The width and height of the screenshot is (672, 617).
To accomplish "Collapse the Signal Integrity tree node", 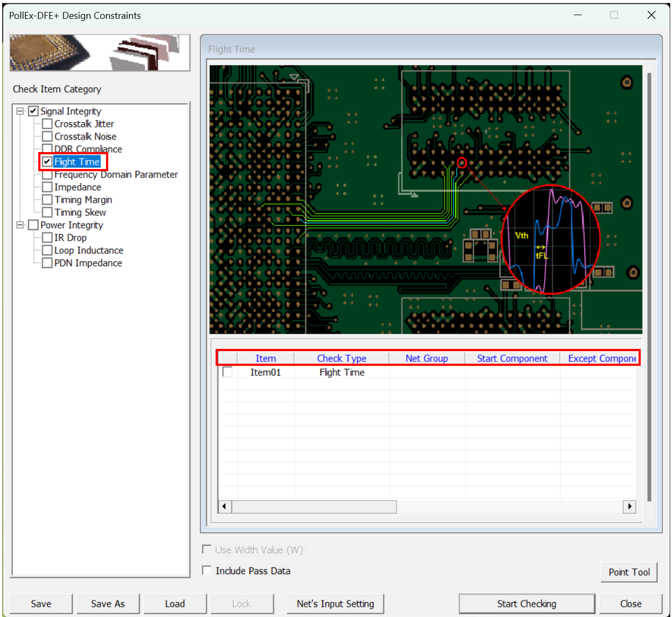I will point(20,111).
